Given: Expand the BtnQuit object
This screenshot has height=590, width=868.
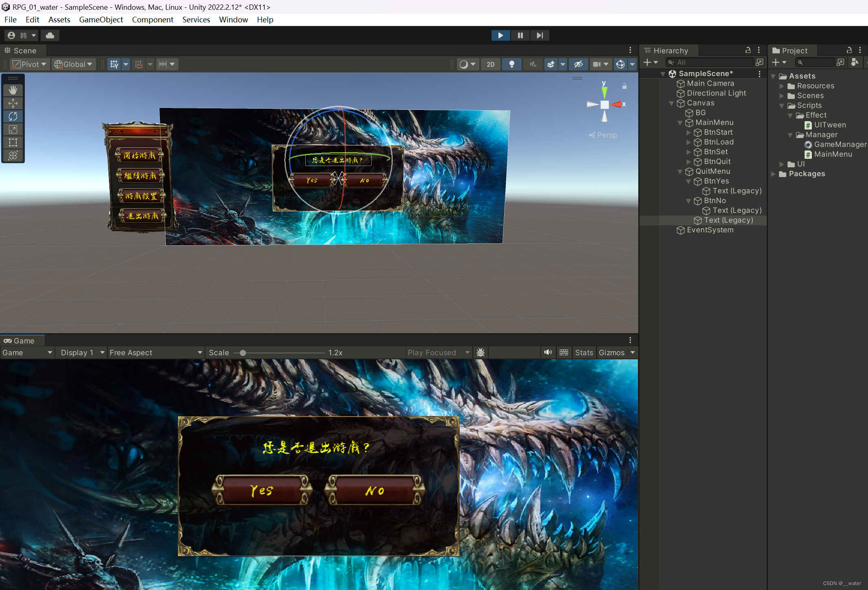Looking at the screenshot, I should 688,162.
